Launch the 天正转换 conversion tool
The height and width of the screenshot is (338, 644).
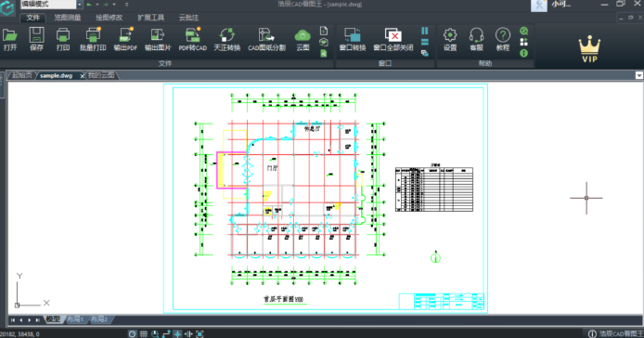[226, 39]
